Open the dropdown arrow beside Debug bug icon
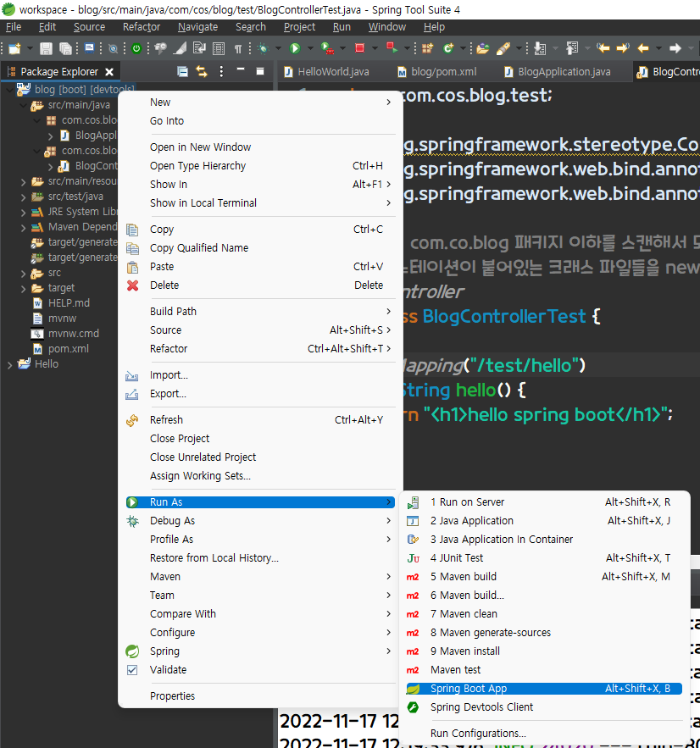 (278, 48)
